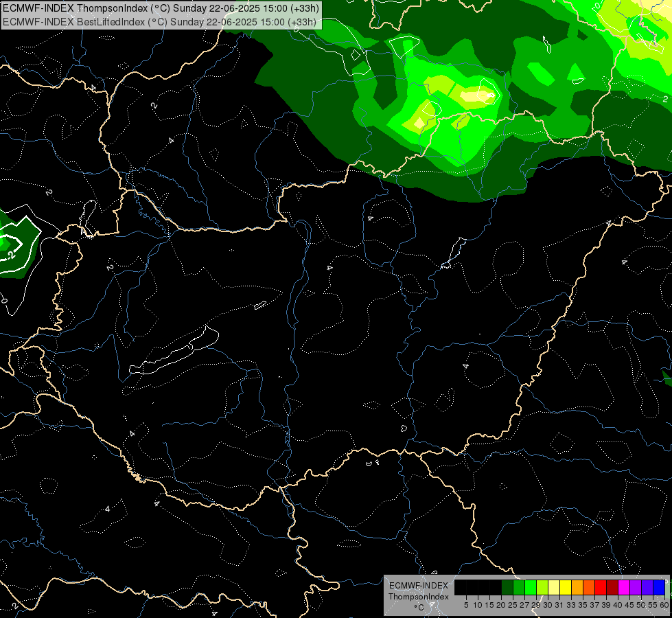The width and height of the screenshot is (672, 618).
Task: Select the blue 55-60 legend swatch
Action: (659, 588)
